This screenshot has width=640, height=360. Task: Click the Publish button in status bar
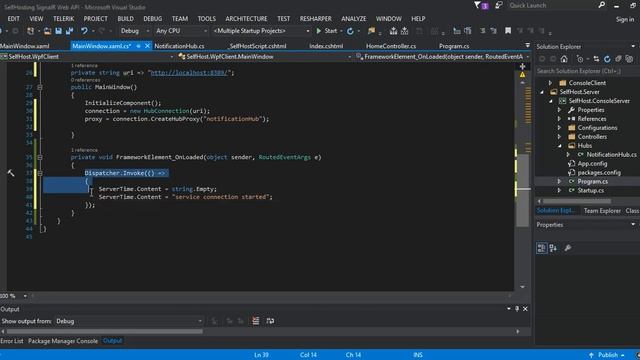608,355
